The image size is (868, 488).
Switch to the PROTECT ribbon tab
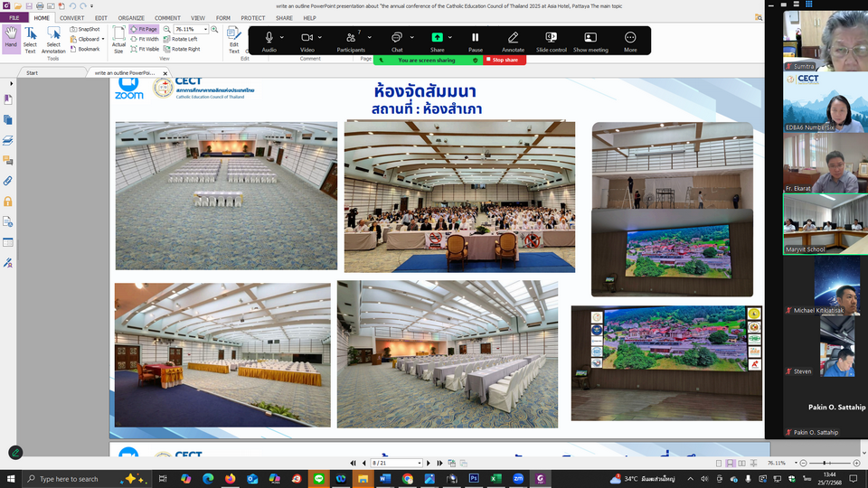(253, 18)
